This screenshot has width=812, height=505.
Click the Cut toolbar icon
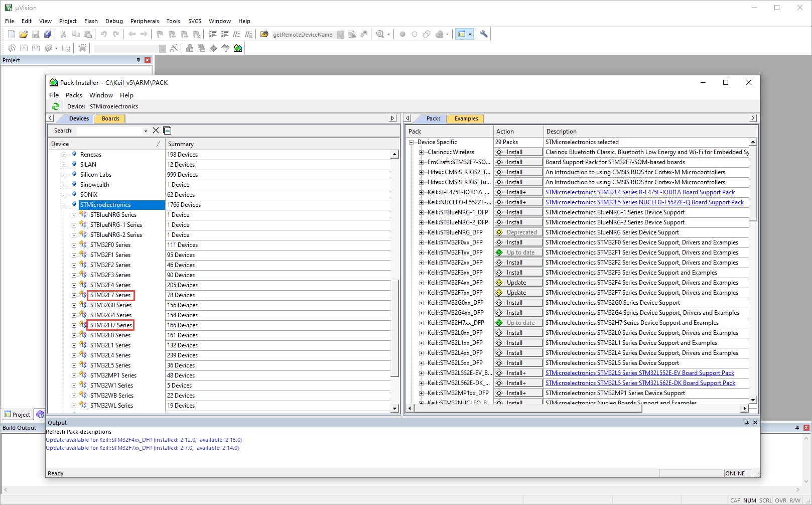point(64,34)
